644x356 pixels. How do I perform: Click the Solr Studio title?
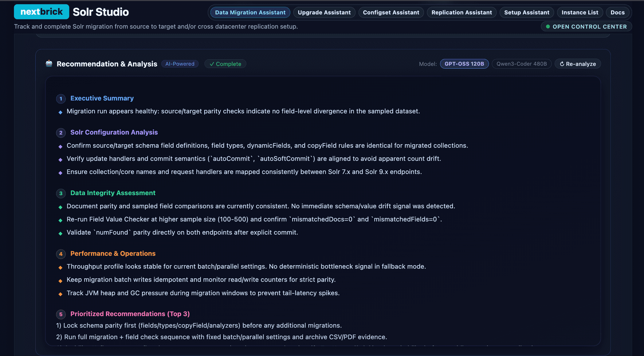[101, 12]
